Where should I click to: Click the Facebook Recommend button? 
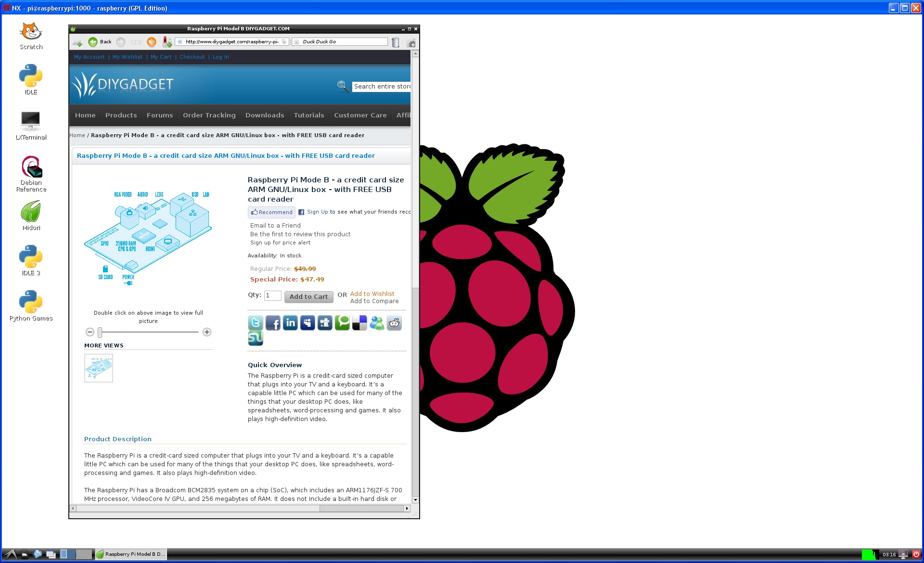tap(272, 212)
